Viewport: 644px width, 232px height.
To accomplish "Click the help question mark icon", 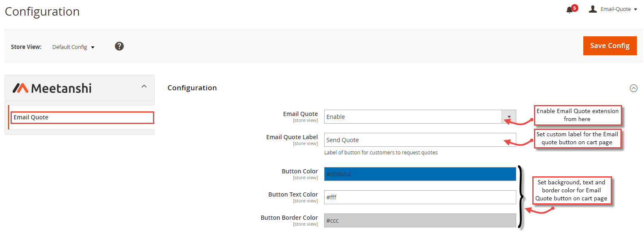I will tap(119, 46).
